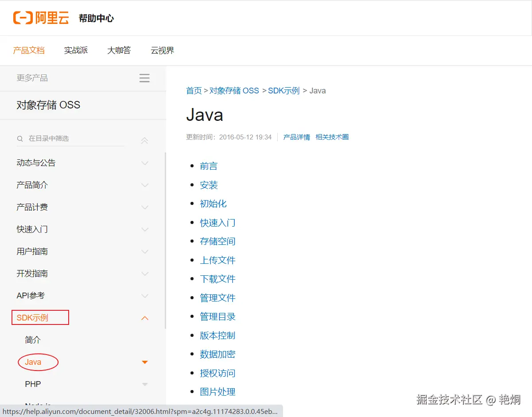The height and width of the screenshot is (417, 532).
Task: Click the 更多产品 label
Action: coord(32,78)
